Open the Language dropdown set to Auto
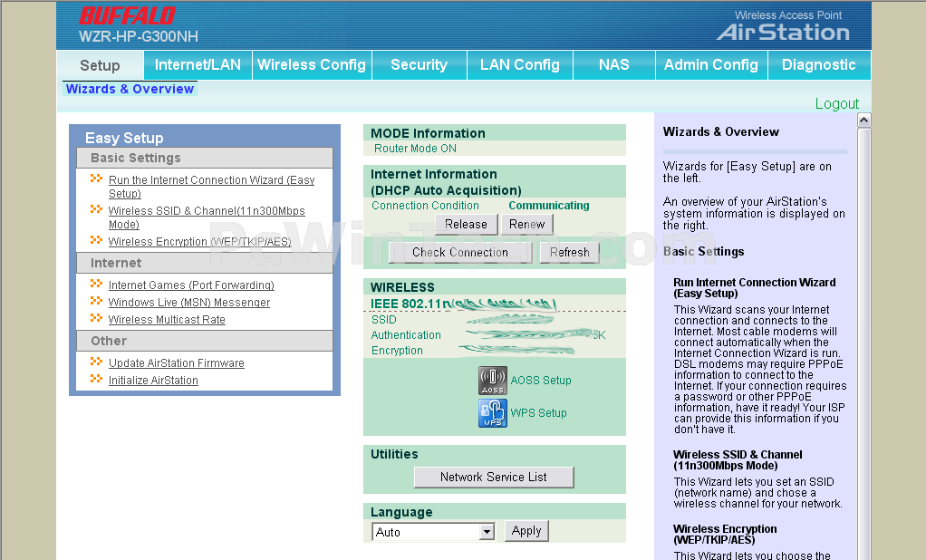Image resolution: width=926 pixels, height=560 pixels. (x=487, y=532)
